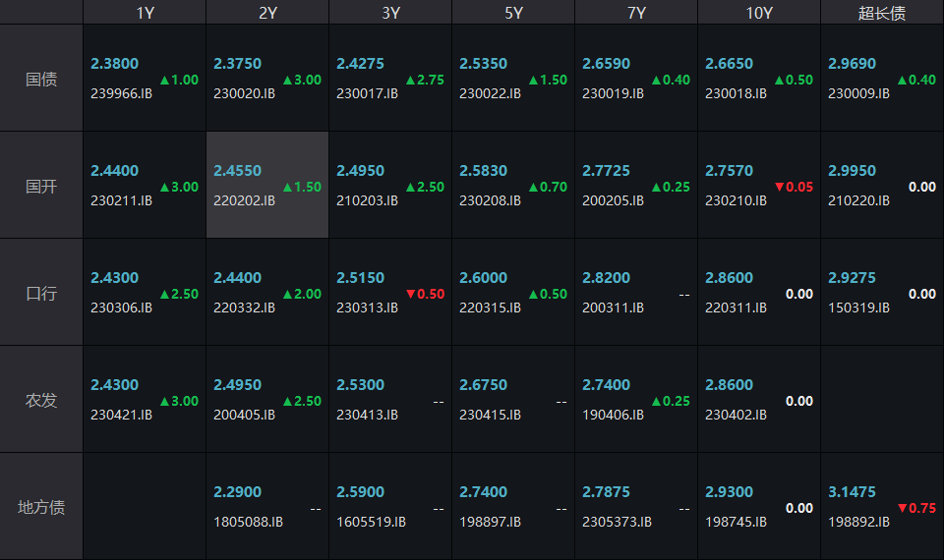Click the red down indicator 0.50 in 口行 row
The height and width of the screenshot is (560, 944).
[x=425, y=294]
